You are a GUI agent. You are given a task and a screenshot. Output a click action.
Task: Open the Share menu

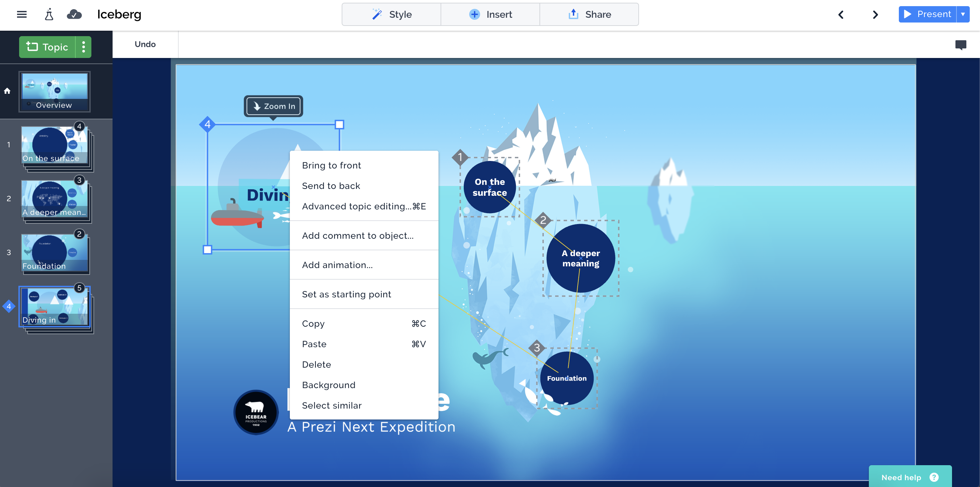589,14
